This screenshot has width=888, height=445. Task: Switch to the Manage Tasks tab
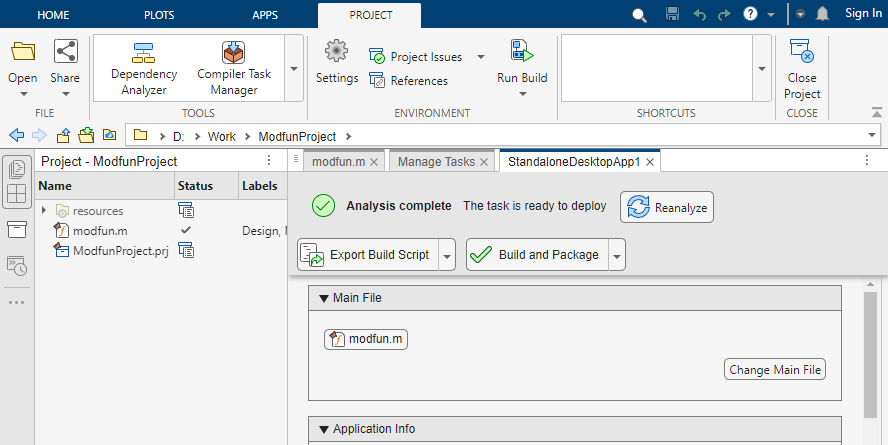[435, 161]
